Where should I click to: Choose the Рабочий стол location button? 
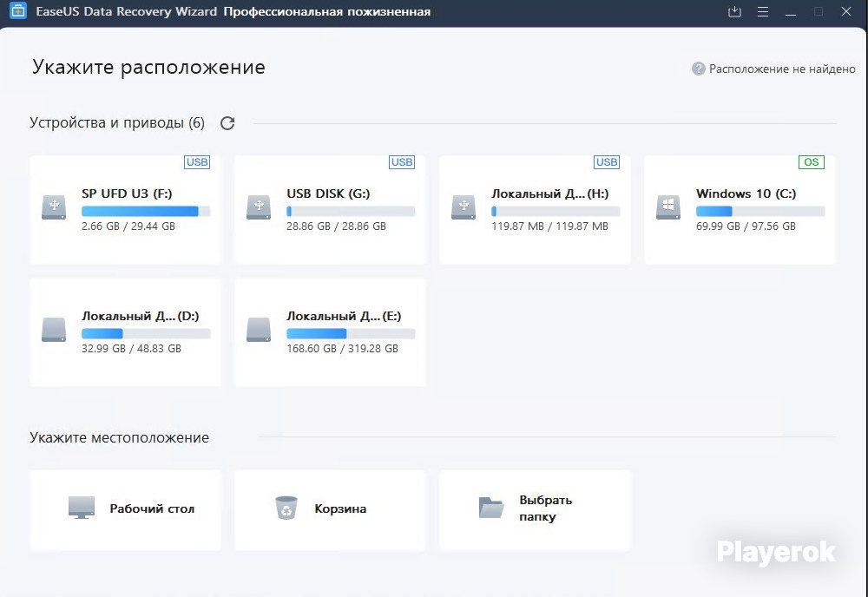[x=126, y=510]
